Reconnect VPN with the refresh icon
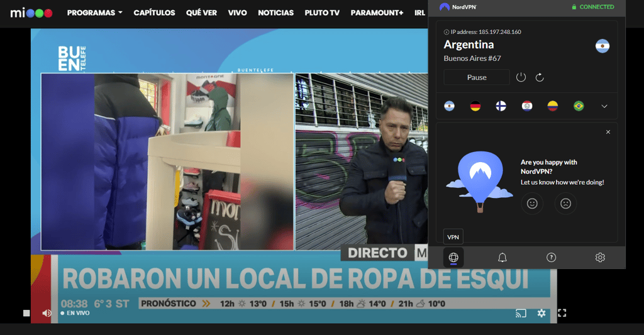The width and height of the screenshot is (644, 335). tap(540, 77)
